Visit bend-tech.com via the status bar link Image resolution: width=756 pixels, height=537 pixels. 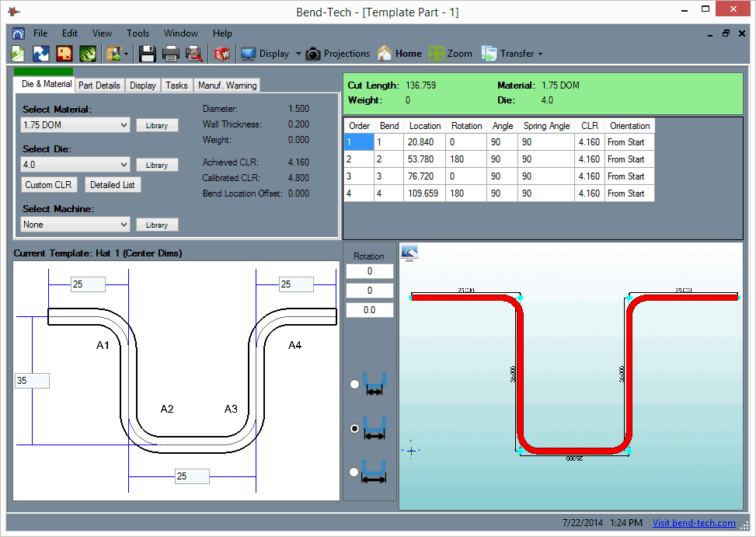(x=694, y=523)
